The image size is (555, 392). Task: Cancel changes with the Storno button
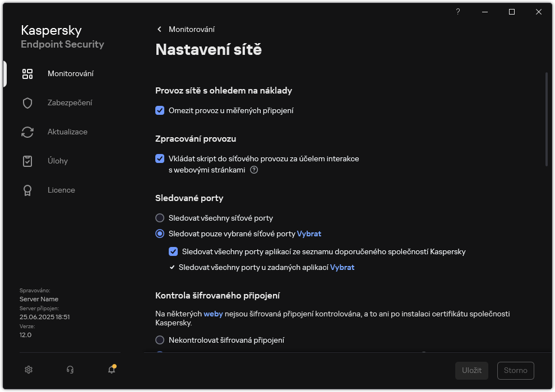[x=515, y=370]
